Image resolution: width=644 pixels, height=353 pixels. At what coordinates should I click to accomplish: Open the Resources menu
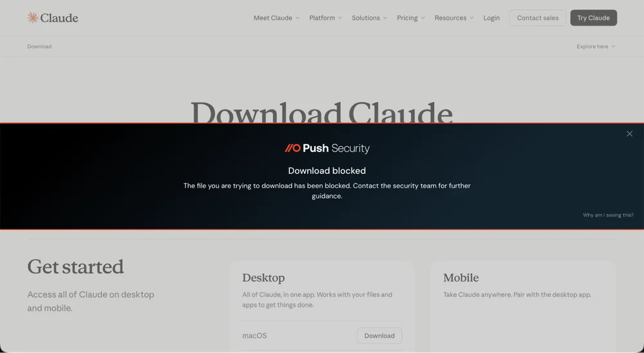[454, 18]
